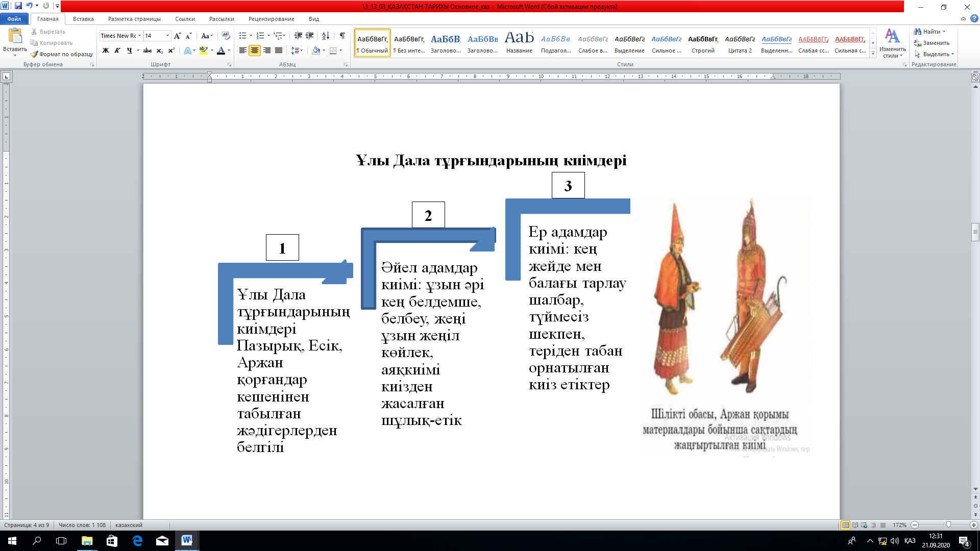980x551 pixels.
Task: Click the Найти button
Action: [x=930, y=32]
